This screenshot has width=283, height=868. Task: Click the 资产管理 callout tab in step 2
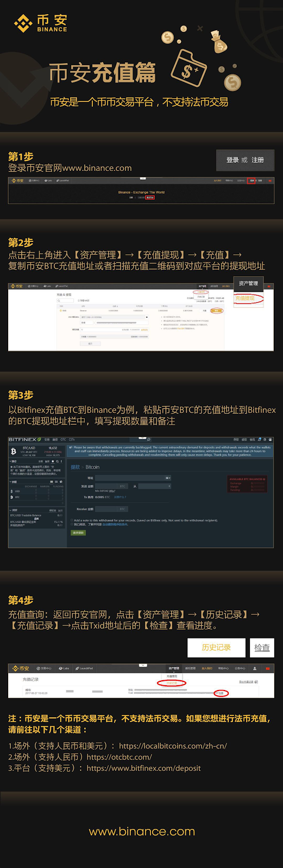point(248,283)
